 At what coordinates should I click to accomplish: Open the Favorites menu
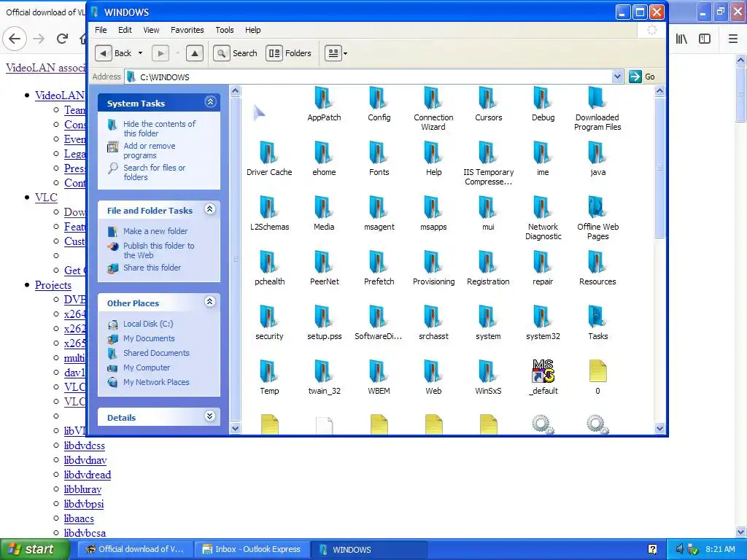pos(187,30)
